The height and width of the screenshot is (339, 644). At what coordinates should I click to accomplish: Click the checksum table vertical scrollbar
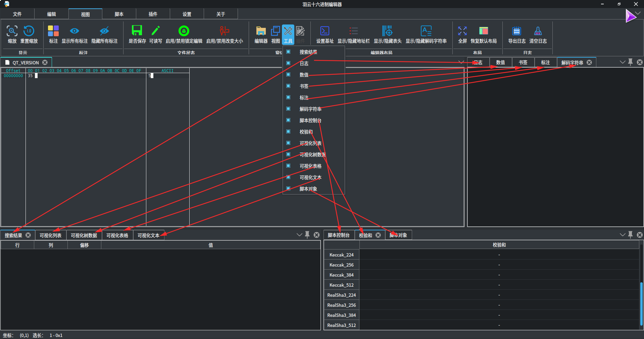coord(641,304)
